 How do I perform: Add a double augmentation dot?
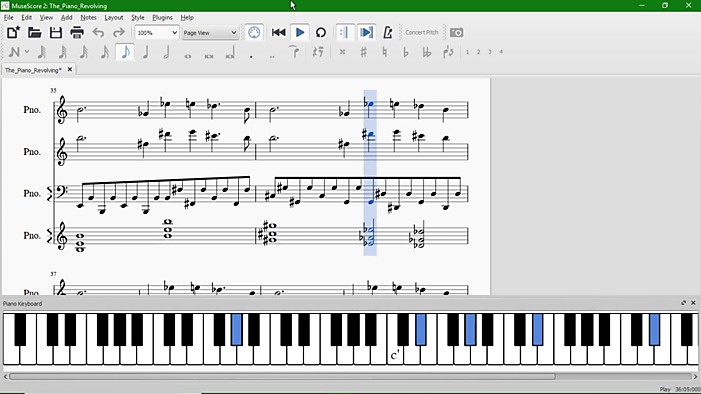272,56
